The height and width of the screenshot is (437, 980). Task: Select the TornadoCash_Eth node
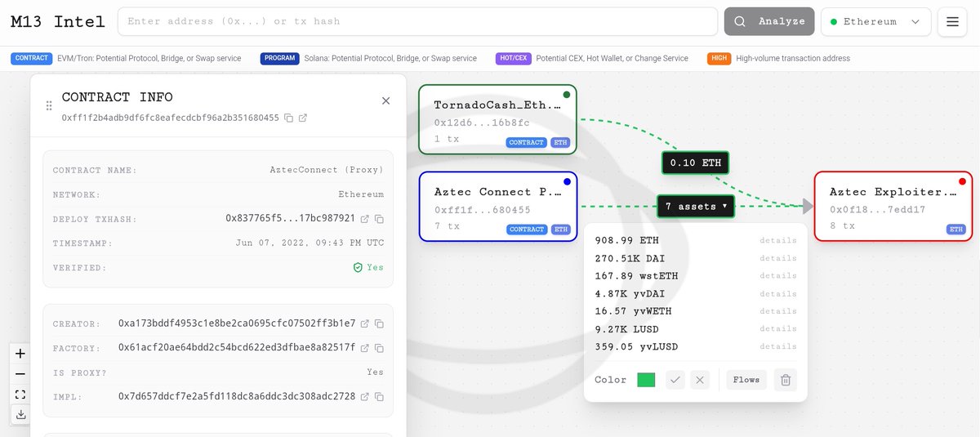(x=498, y=119)
